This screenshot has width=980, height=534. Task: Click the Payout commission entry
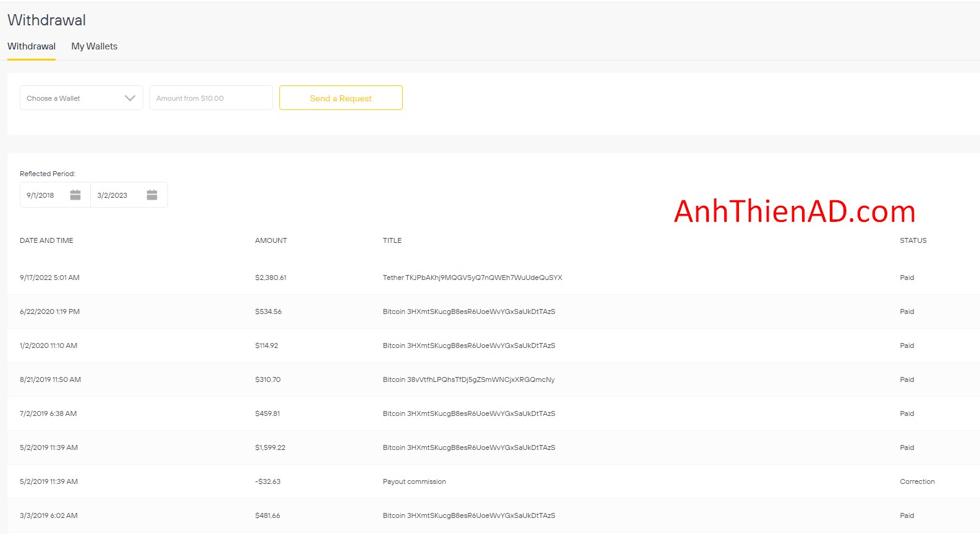pyautogui.click(x=414, y=481)
